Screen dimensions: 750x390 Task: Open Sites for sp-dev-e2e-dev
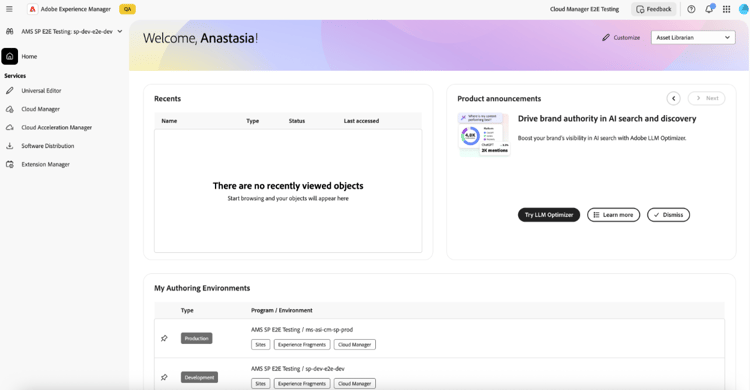pyautogui.click(x=261, y=384)
